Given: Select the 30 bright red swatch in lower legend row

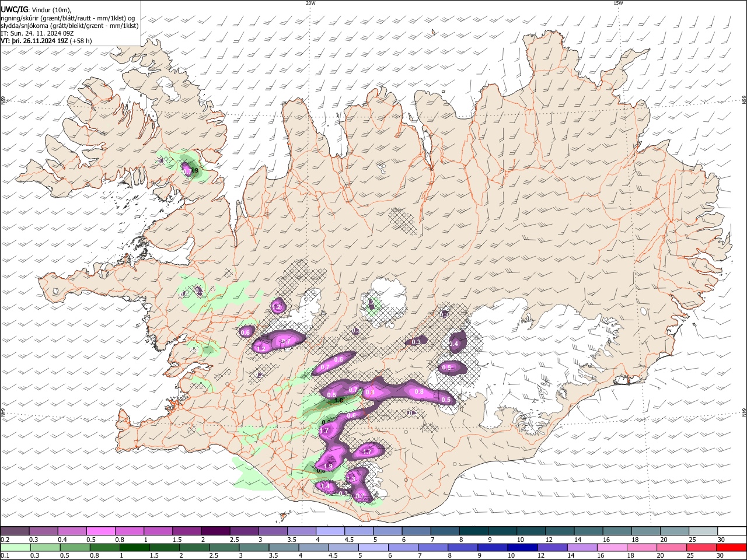Looking at the screenshot, I should pyautogui.click(x=732, y=548).
